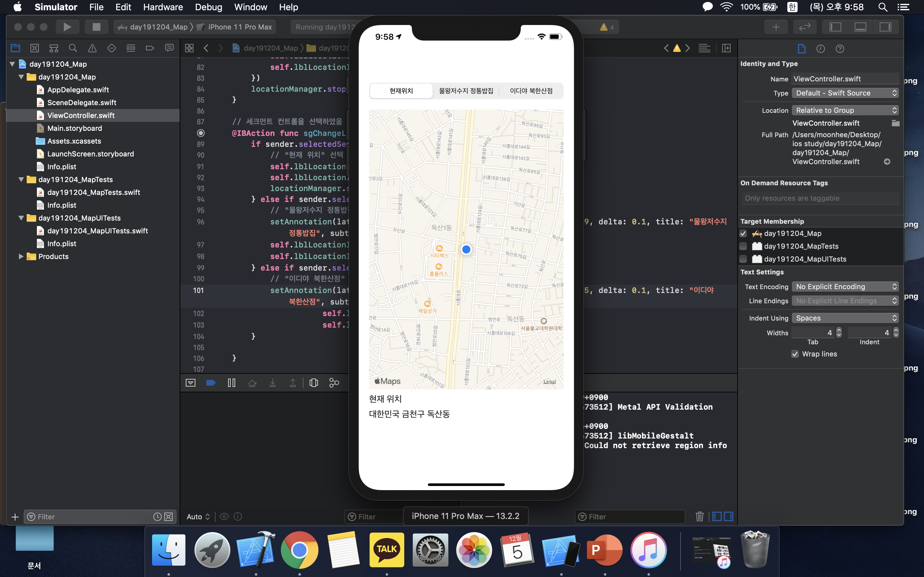Open the Source Control navigator icon
This screenshot has width=924, height=577.
(34, 48)
